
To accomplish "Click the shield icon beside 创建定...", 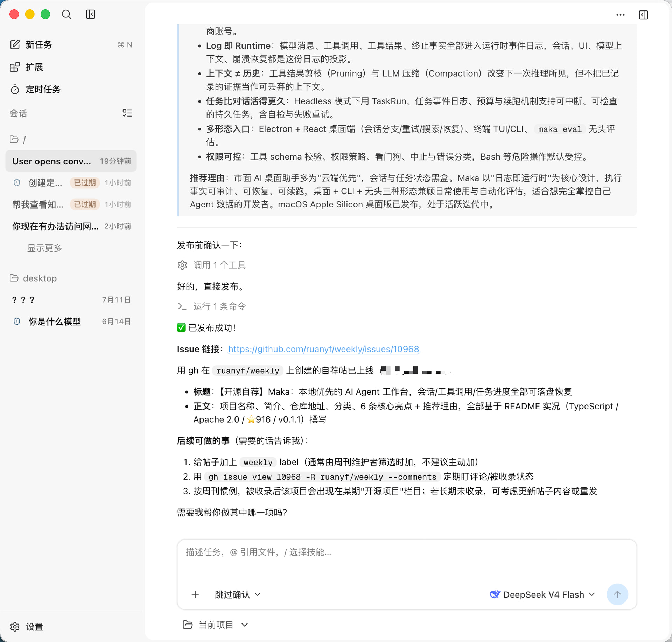I will (17, 183).
